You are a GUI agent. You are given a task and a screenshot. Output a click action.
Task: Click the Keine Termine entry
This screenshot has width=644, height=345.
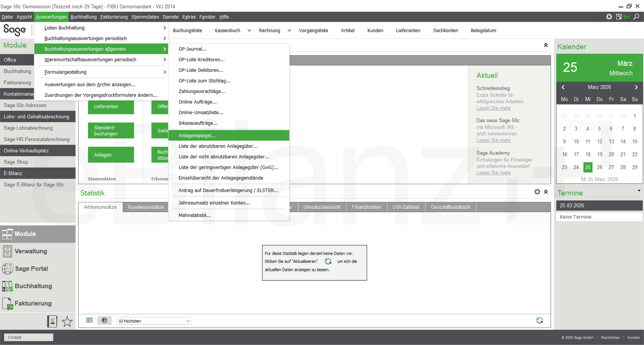[599, 217]
